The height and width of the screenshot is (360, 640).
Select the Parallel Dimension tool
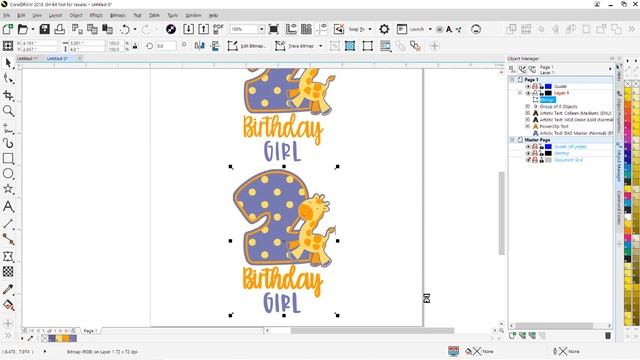[8, 223]
